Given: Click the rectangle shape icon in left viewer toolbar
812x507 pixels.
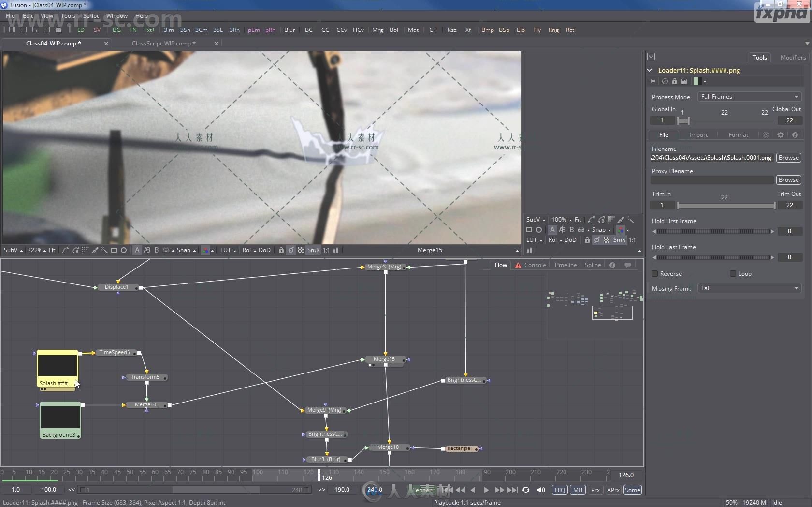Looking at the screenshot, I should 114,250.
